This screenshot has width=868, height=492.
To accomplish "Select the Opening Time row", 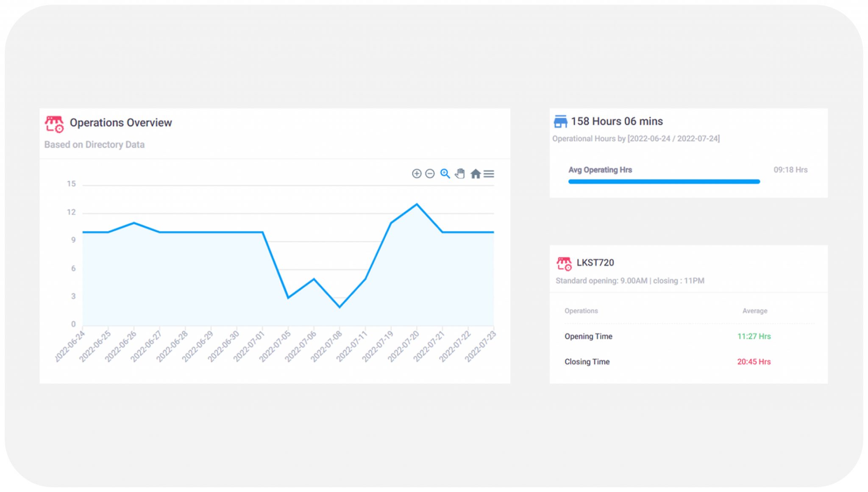I will [x=588, y=336].
